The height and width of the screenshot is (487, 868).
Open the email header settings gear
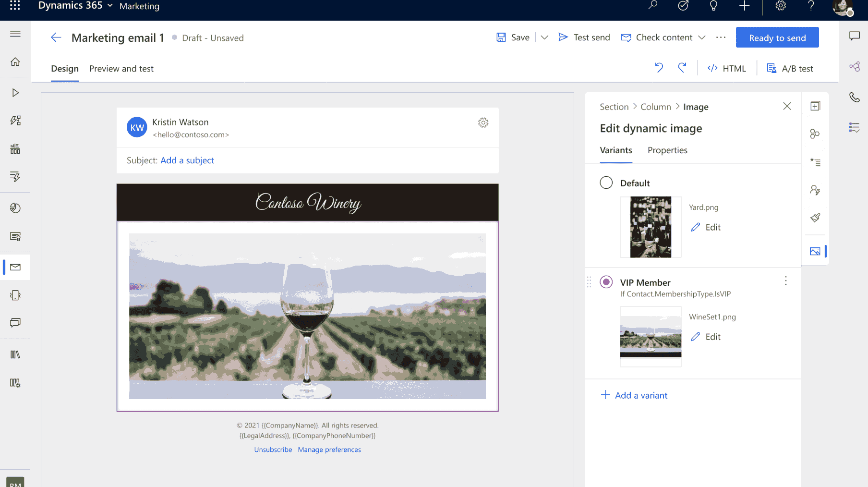[483, 123]
